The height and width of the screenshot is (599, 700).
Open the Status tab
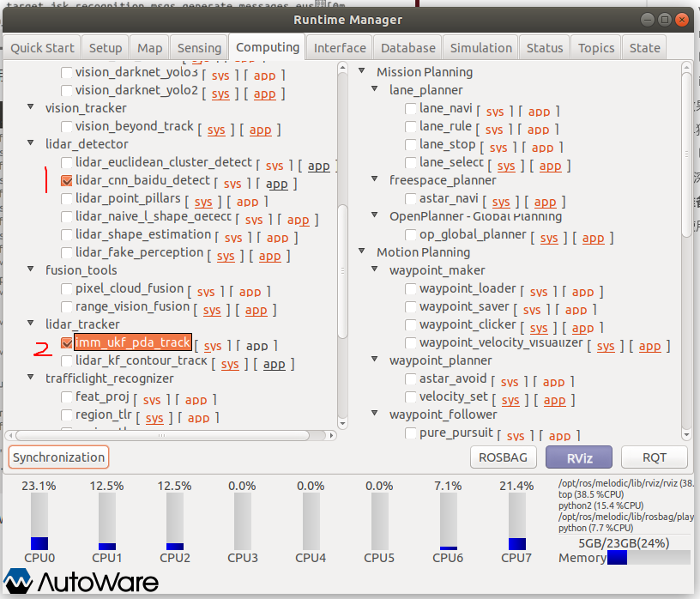click(545, 48)
